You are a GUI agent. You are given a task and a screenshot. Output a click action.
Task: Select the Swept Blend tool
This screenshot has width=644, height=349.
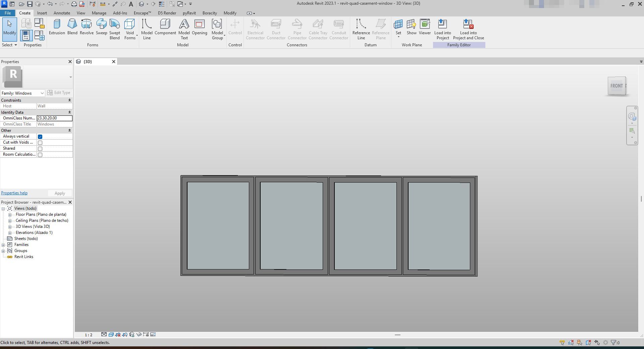(114, 29)
